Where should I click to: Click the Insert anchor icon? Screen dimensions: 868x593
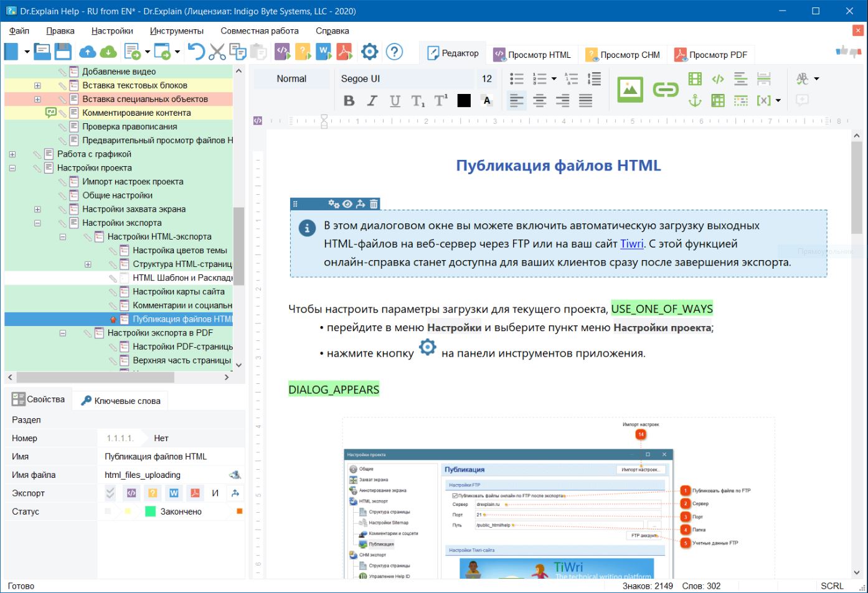tap(695, 100)
